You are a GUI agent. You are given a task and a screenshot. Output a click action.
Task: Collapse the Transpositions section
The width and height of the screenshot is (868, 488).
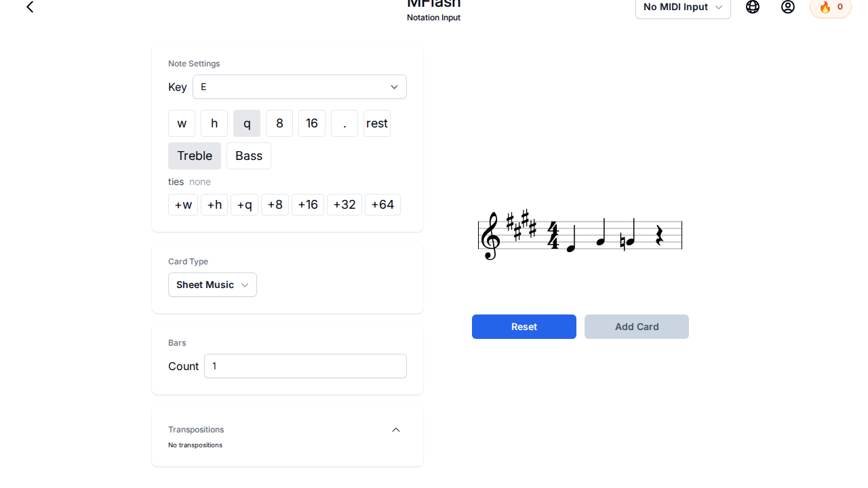coord(396,430)
